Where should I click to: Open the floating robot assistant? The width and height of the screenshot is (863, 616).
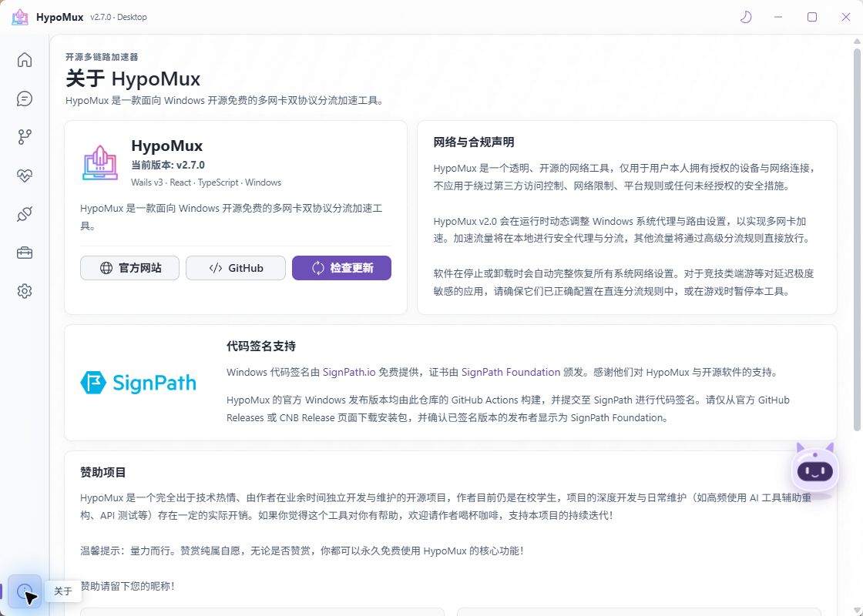(815, 470)
